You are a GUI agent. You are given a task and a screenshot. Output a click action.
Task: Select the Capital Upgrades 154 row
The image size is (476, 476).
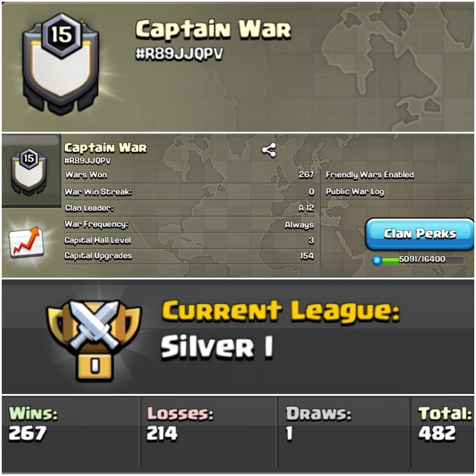pos(190,256)
